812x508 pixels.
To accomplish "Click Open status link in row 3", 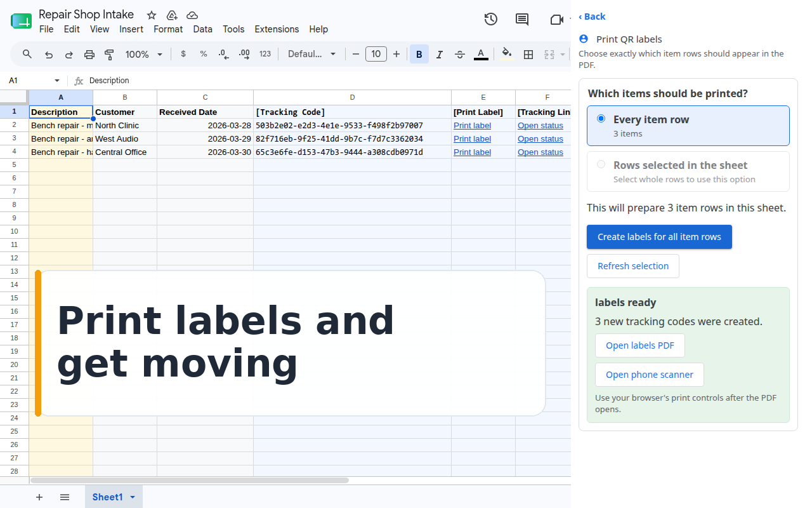I will coord(540,139).
